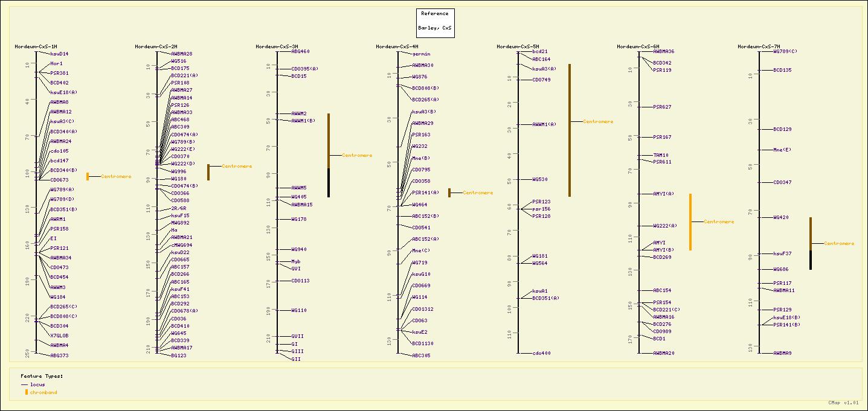Click the Reference Barley, CxS box
This screenshot has height=411, width=868.
tap(435, 23)
